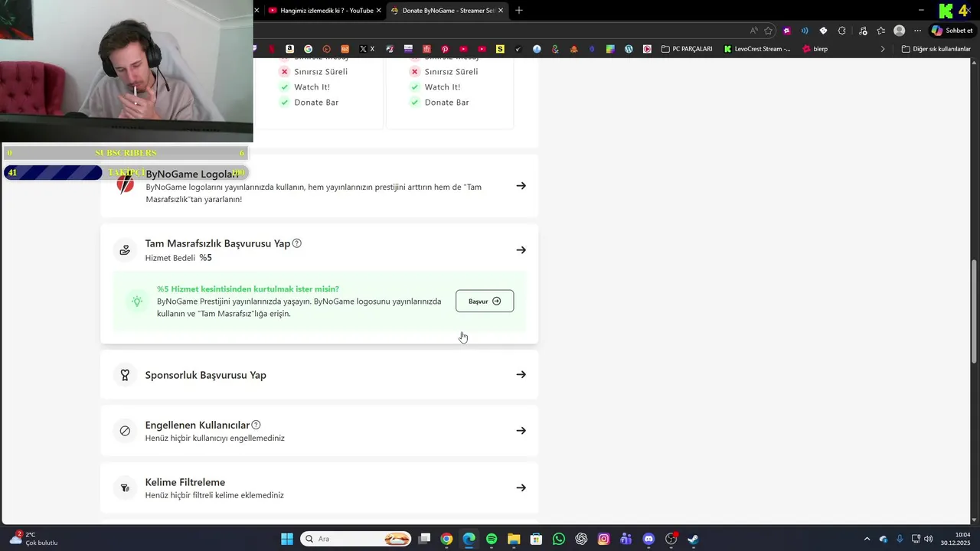980x551 pixels.
Task: Close the YouTube tab
Action: click(379, 11)
